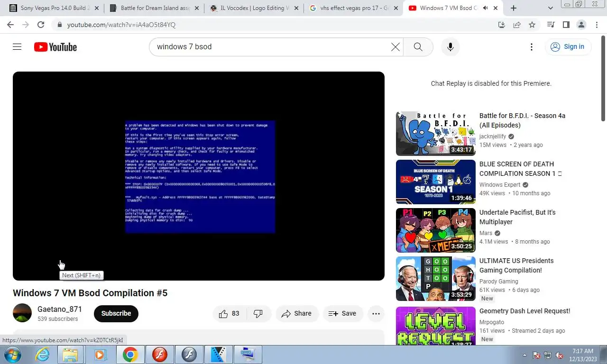
Task: Select the address bar URL
Action: 121,25
